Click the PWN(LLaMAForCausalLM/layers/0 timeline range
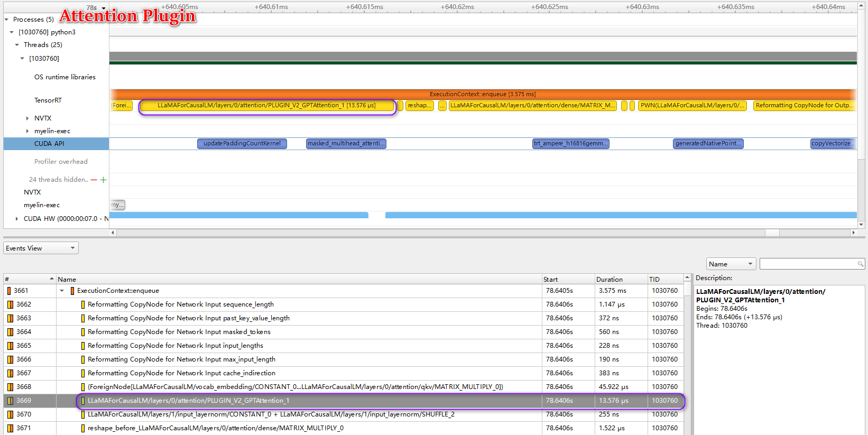This screenshot has width=868, height=435. [692, 106]
